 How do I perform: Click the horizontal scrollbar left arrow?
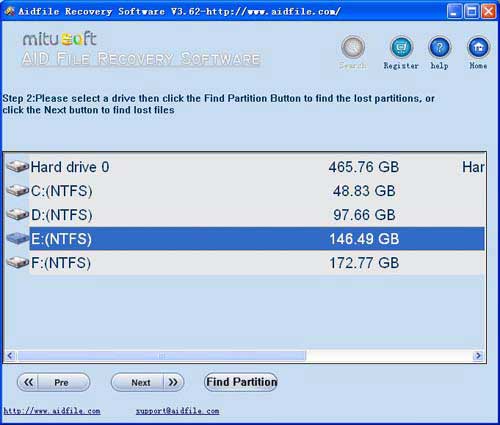coord(10,356)
